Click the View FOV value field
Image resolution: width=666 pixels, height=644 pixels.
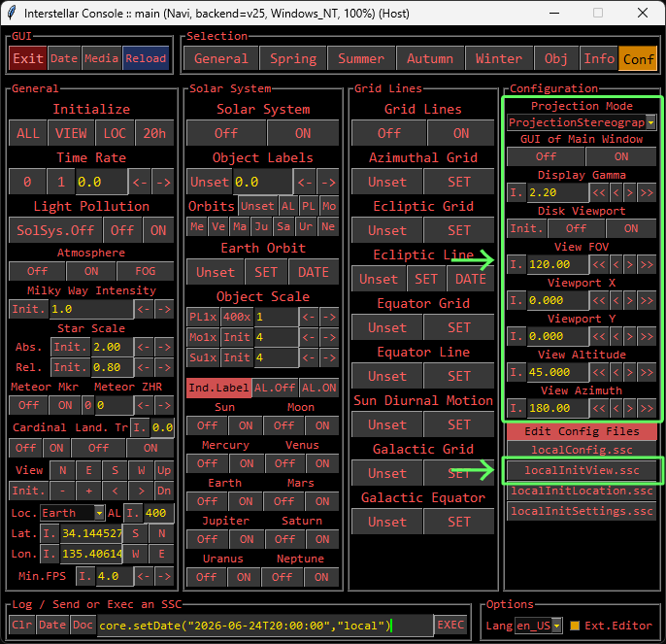557,264
